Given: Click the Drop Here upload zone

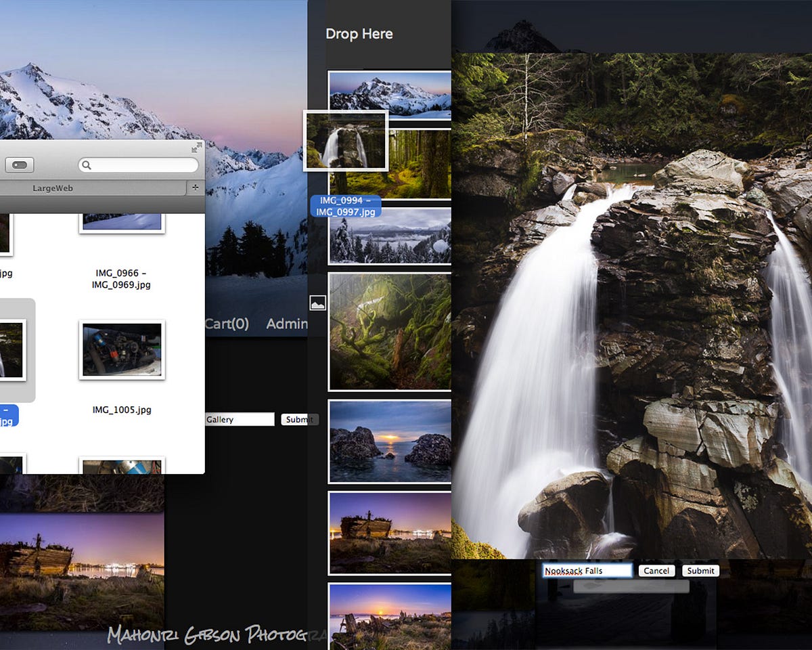Looking at the screenshot, I should [359, 34].
